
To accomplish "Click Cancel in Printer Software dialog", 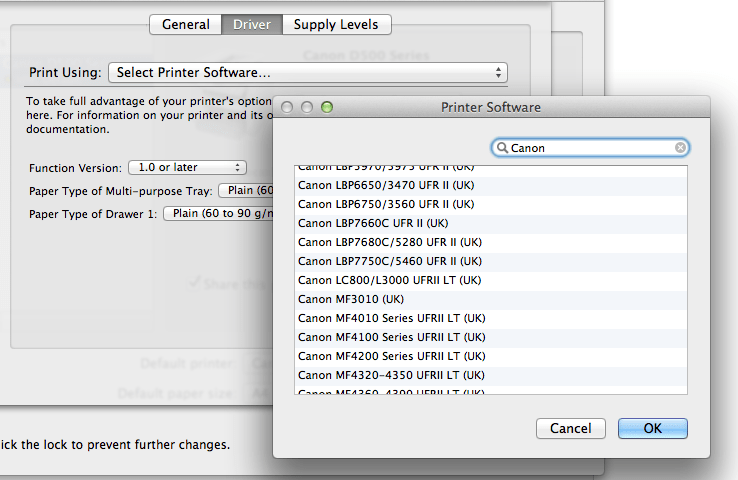I will [x=570, y=428].
